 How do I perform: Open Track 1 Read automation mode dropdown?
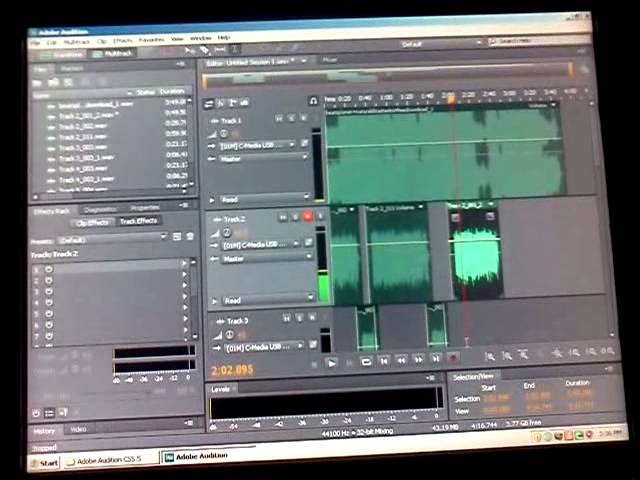click(x=265, y=198)
